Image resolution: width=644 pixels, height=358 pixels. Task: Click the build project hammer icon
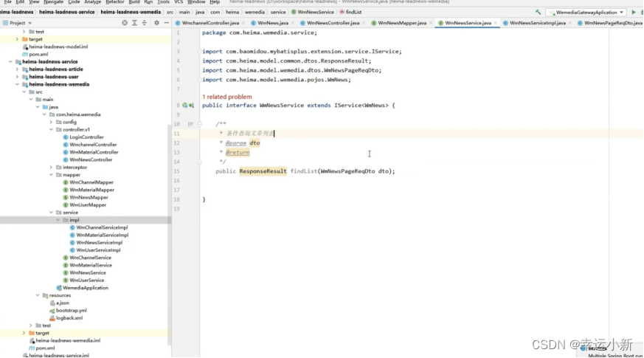pos(538,13)
